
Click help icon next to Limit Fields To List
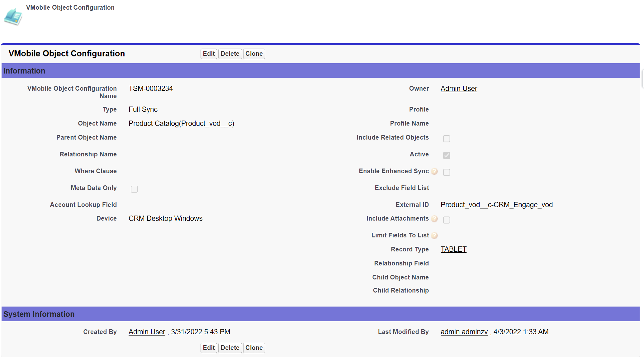(x=434, y=236)
